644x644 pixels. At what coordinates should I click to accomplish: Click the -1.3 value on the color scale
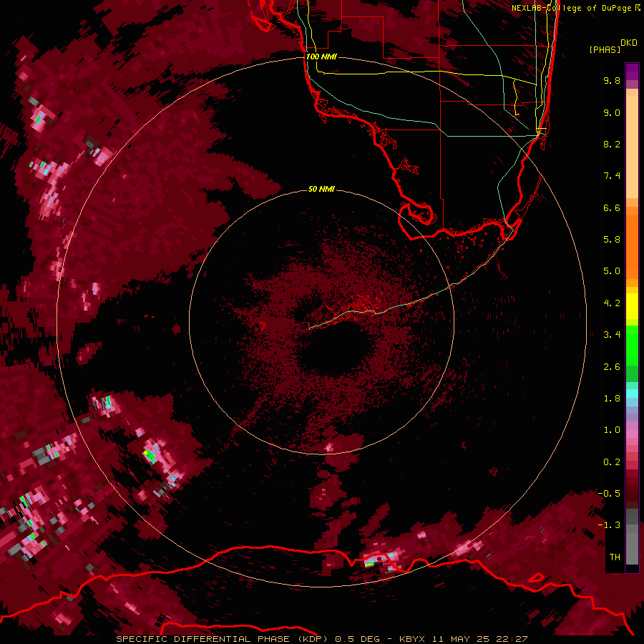(609, 525)
